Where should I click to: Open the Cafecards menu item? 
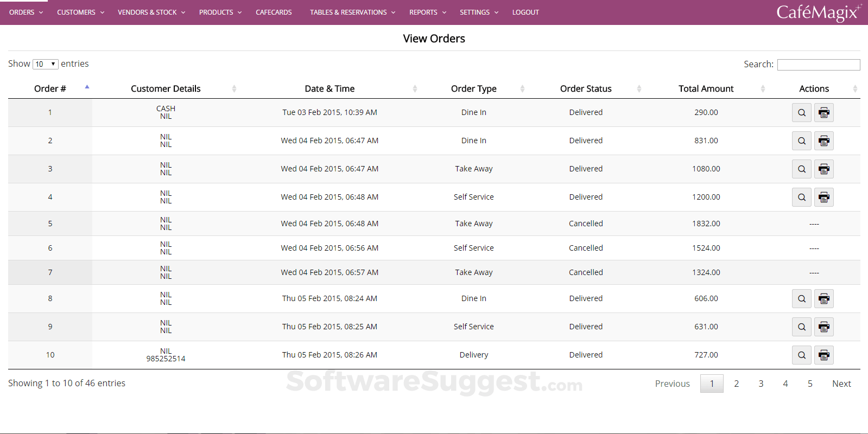(x=274, y=12)
